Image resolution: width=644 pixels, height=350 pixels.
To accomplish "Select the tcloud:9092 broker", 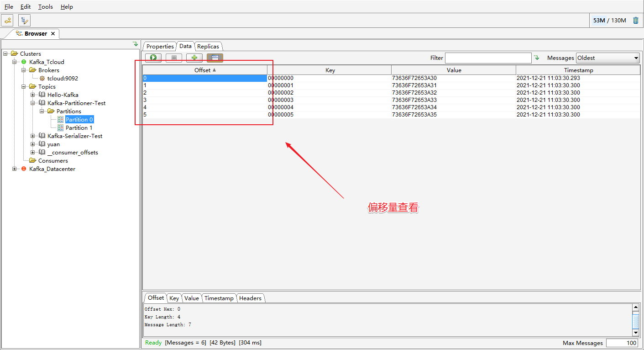I will coord(63,78).
